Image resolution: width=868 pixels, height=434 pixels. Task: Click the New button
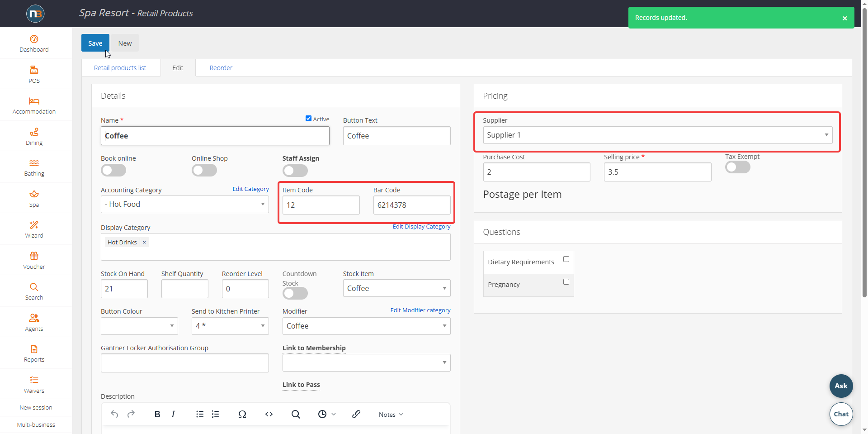click(x=125, y=43)
